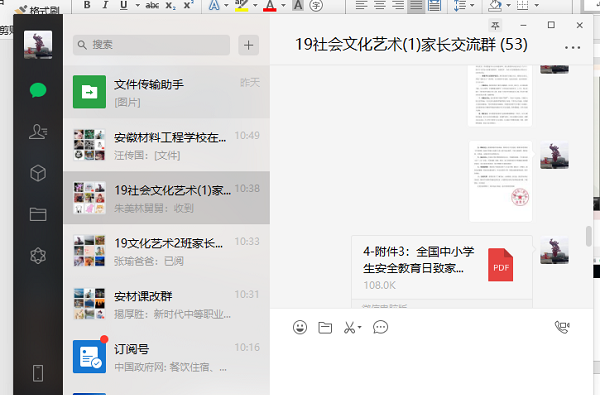The height and width of the screenshot is (395, 600).
Task: Click the sender avatar beside the PDF message
Action: point(554,251)
